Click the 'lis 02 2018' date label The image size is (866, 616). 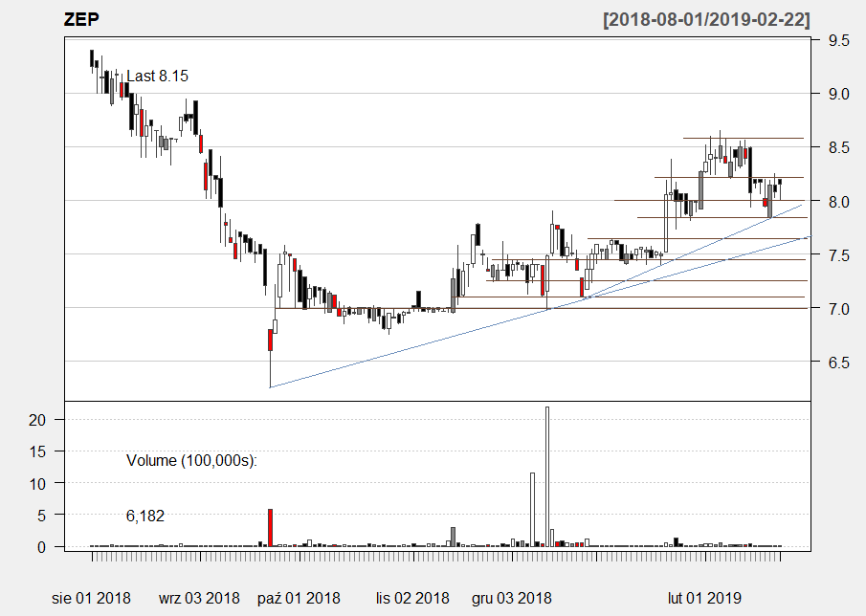(x=412, y=598)
